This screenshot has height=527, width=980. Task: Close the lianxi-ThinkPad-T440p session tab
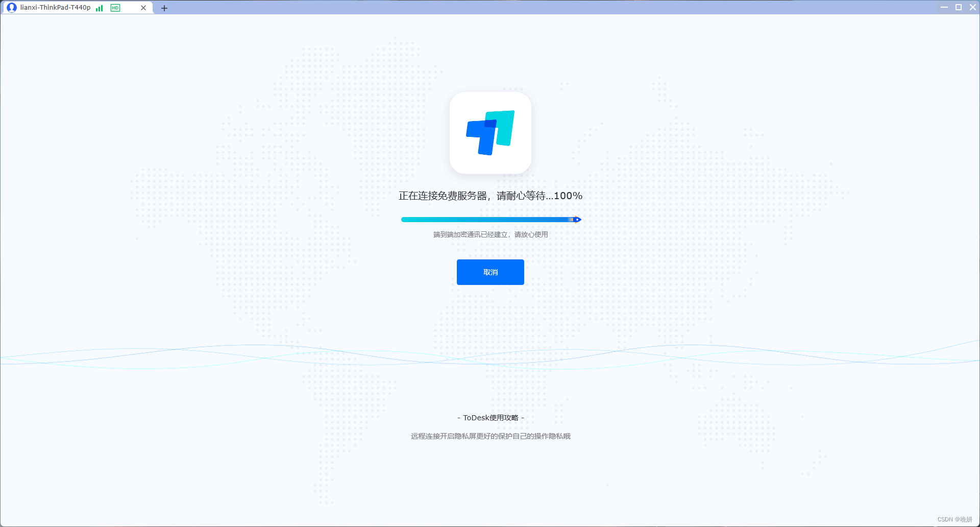143,8
